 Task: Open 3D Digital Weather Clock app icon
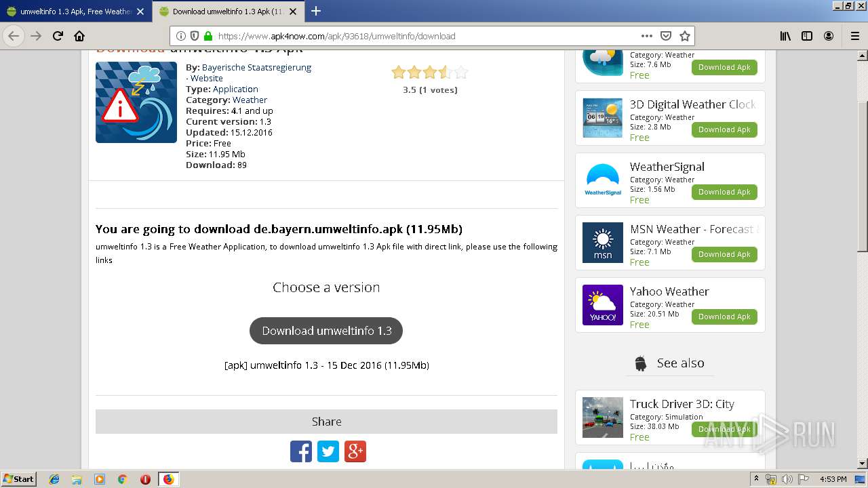tap(603, 118)
